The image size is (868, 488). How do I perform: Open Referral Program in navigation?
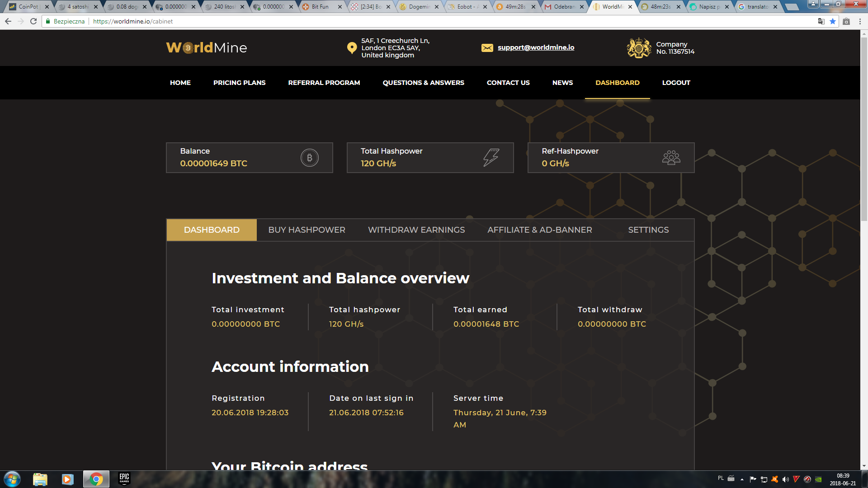[324, 83]
